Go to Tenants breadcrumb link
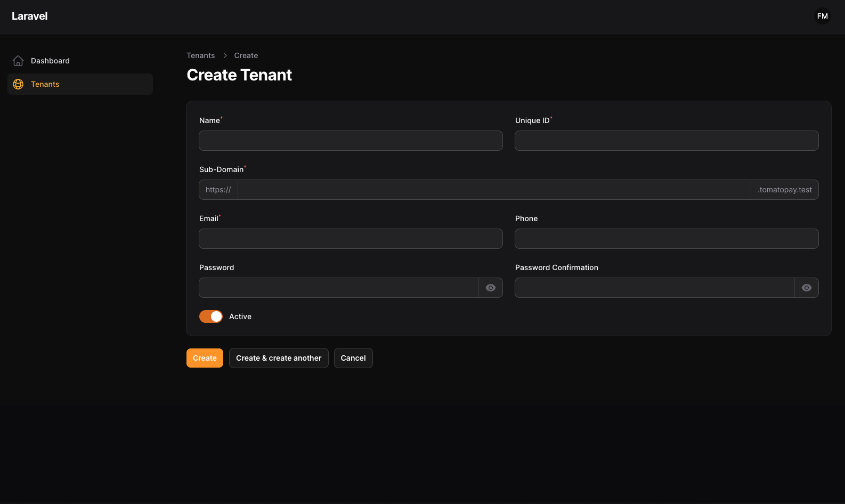Image resolution: width=845 pixels, height=504 pixels. click(x=200, y=55)
